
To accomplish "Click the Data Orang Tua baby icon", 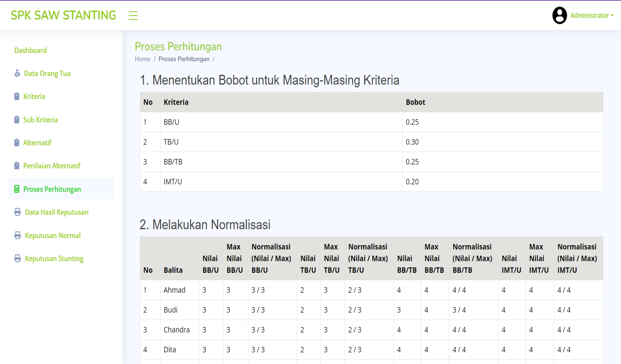I will [17, 73].
